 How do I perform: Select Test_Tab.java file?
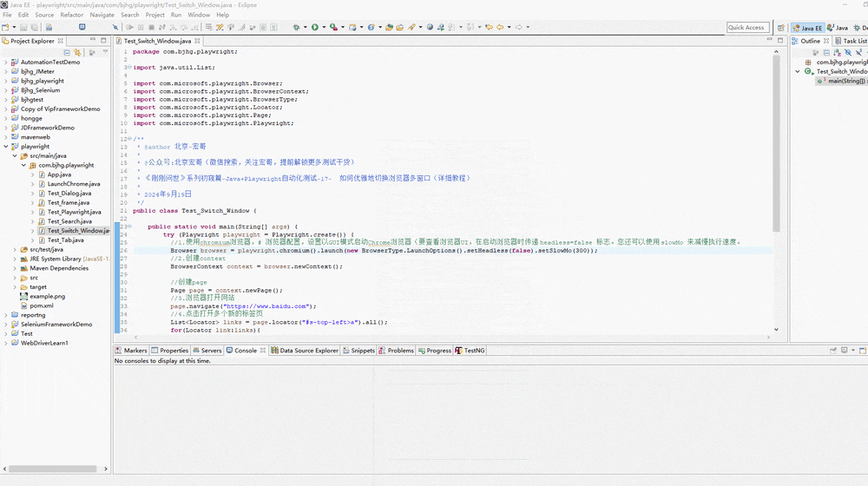pos(65,240)
